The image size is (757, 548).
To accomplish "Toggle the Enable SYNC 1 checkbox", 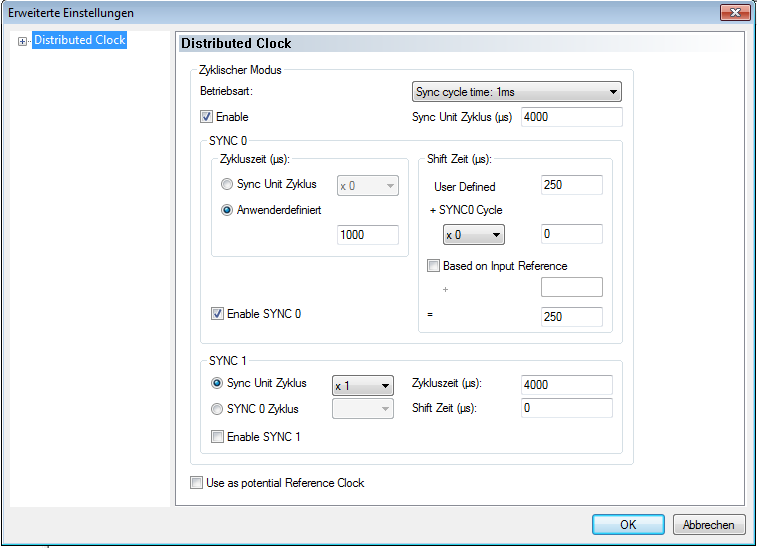I will (x=217, y=436).
